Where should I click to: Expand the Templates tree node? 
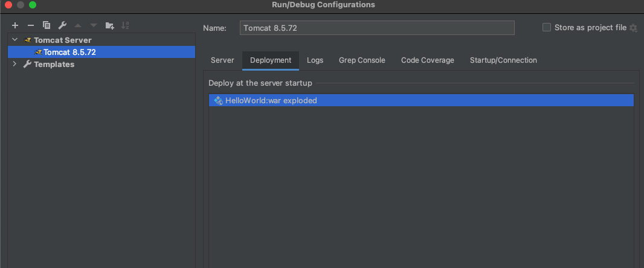tap(15, 64)
